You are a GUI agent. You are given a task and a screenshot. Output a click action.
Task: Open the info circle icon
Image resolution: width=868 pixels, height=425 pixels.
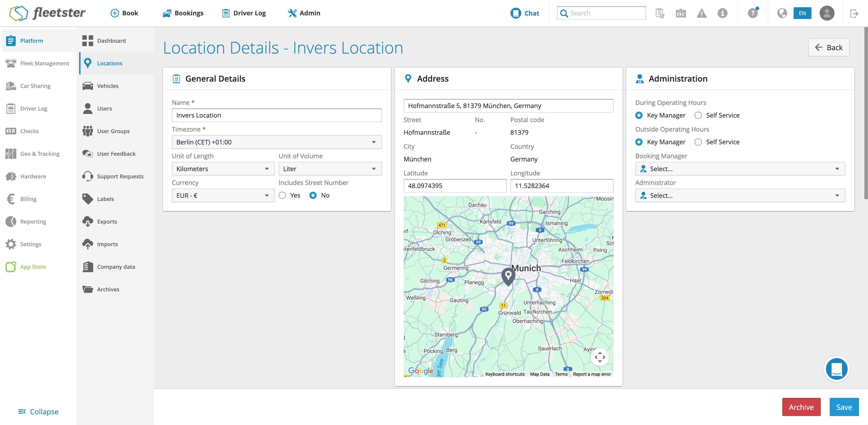coord(722,13)
